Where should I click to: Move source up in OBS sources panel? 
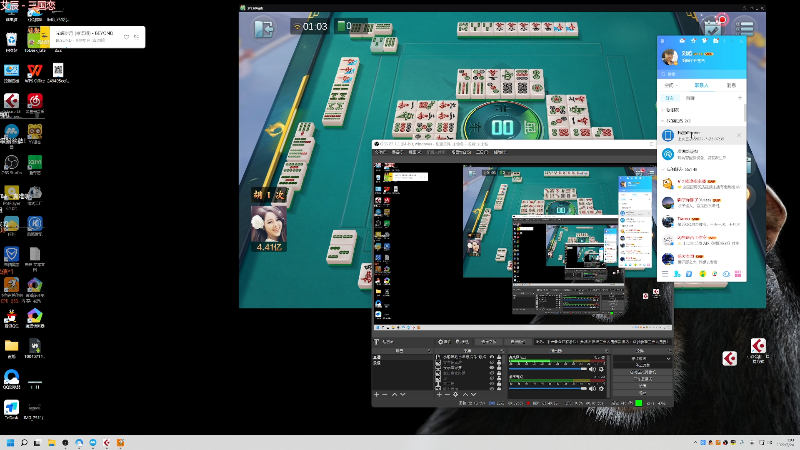click(465, 394)
